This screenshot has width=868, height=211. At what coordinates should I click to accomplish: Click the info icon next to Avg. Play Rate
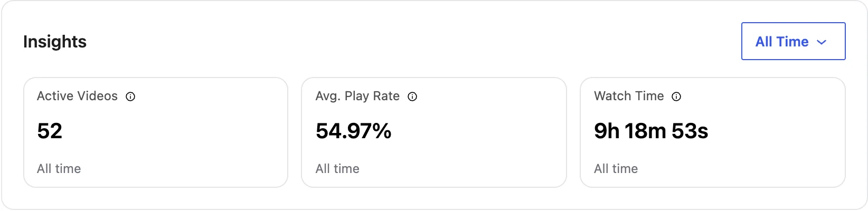coord(412,97)
